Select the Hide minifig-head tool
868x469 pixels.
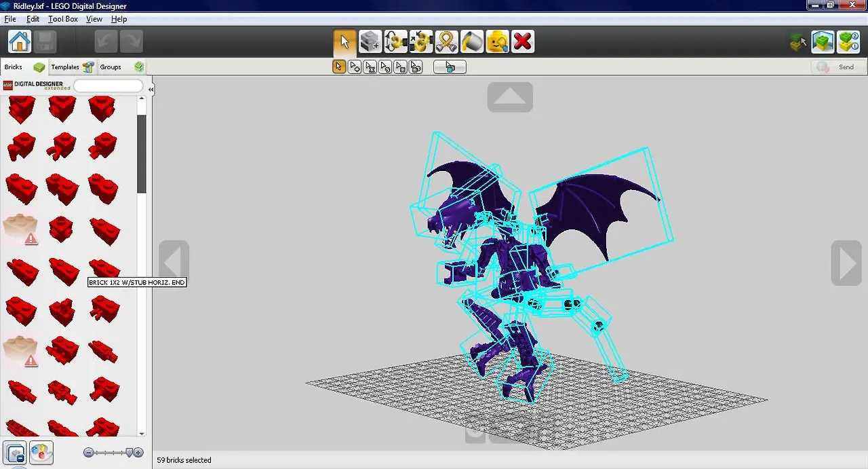(497, 41)
